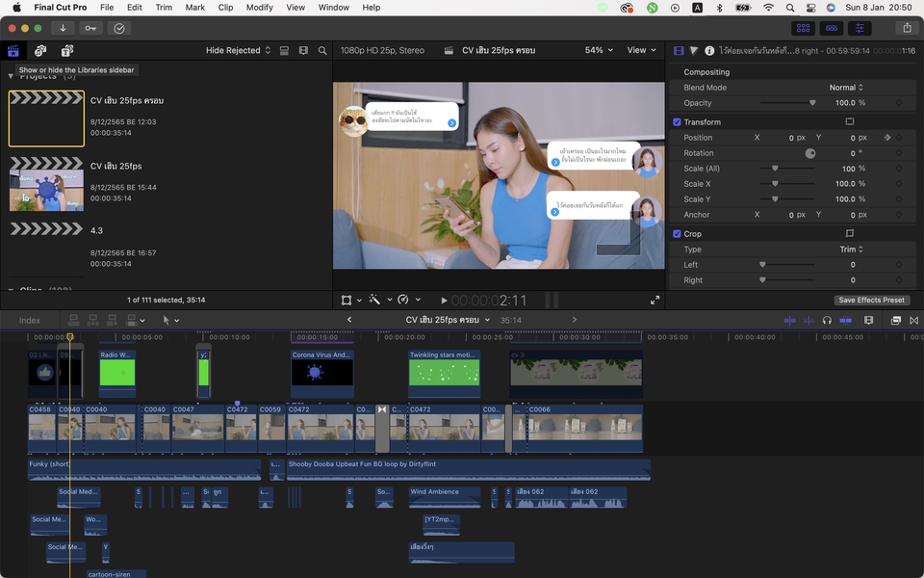
Task: Toggle the Transform checkbox
Action: (x=677, y=122)
